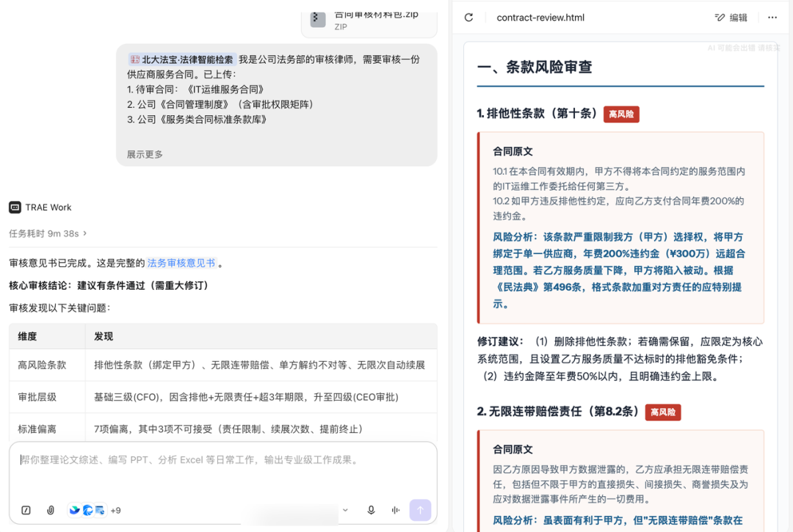Click the contract-review.html file name
The height and width of the screenshot is (532, 793).
tap(540, 18)
